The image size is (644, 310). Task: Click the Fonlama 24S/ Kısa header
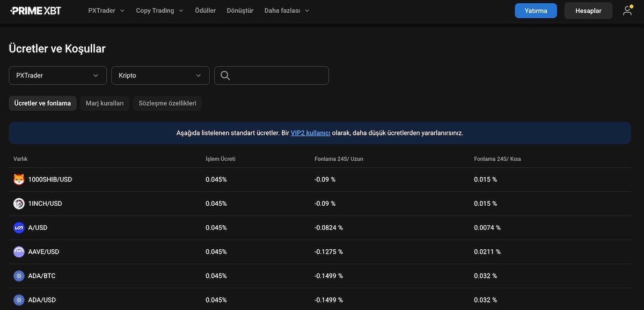[497, 159]
